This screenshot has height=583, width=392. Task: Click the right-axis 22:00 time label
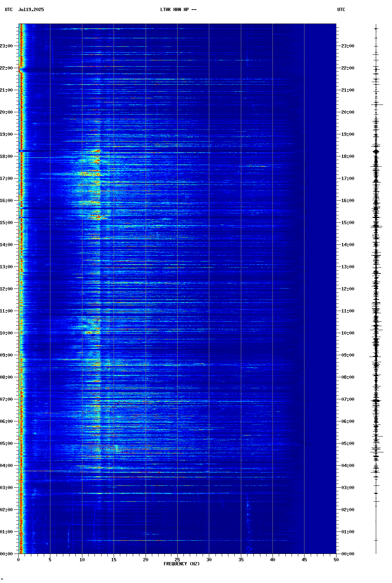348,68
